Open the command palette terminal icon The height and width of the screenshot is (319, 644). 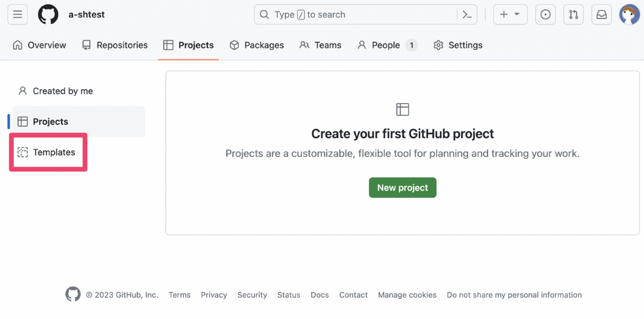[x=466, y=15]
